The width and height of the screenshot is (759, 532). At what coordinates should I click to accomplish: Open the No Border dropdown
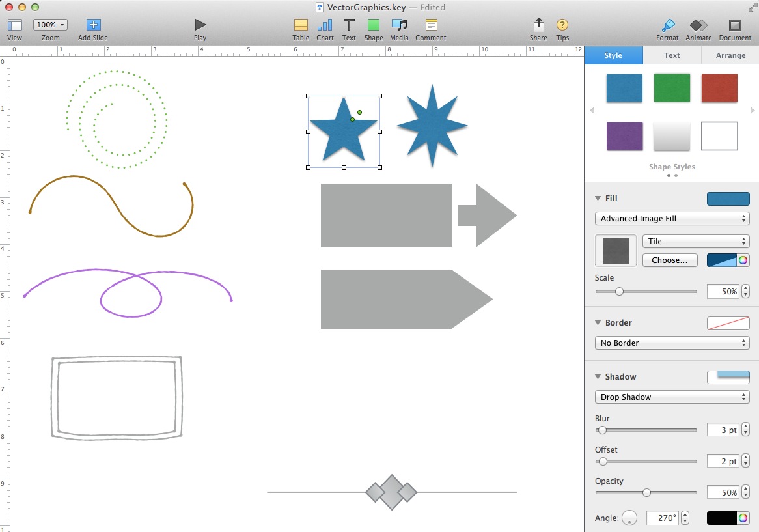click(672, 343)
